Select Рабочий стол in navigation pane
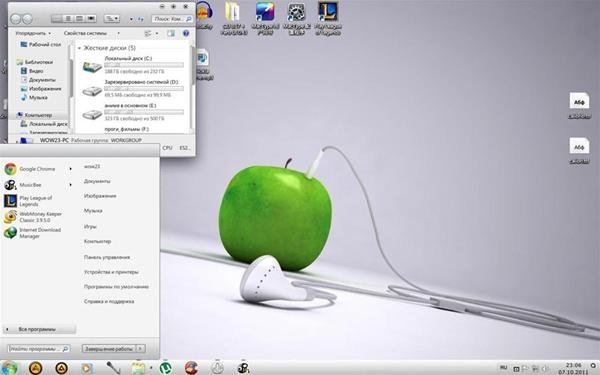This screenshot has width=600, height=375. [41, 44]
